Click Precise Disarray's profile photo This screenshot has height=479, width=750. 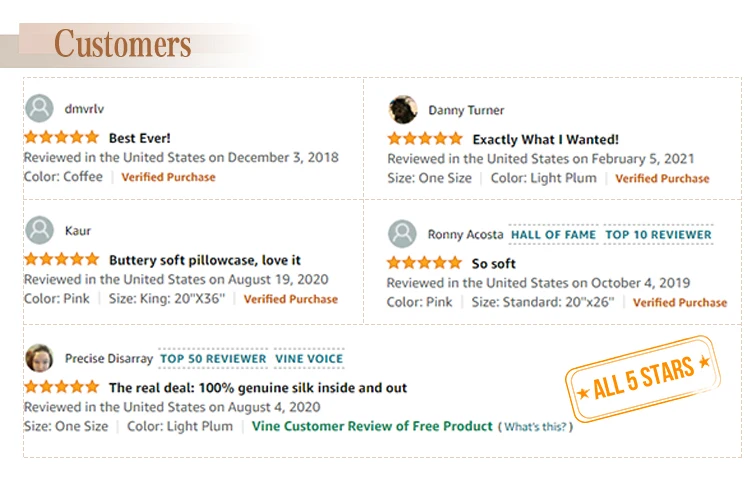click(x=40, y=357)
